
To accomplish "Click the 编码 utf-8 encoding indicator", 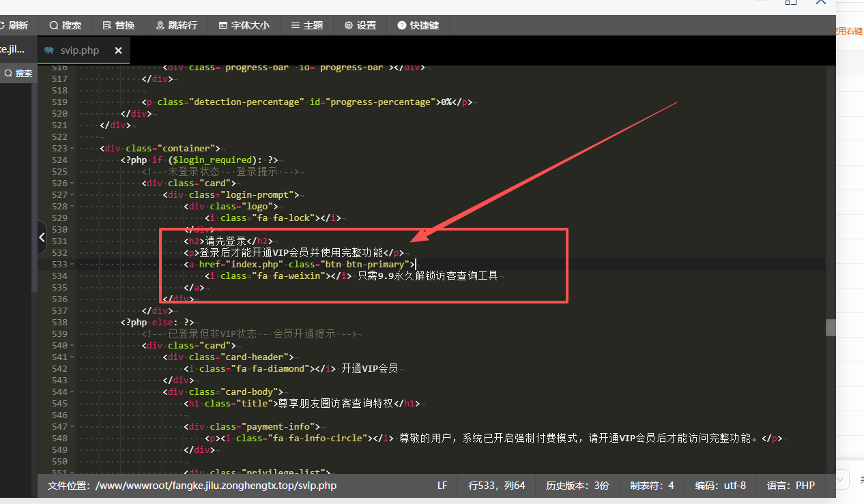I will point(720,485).
